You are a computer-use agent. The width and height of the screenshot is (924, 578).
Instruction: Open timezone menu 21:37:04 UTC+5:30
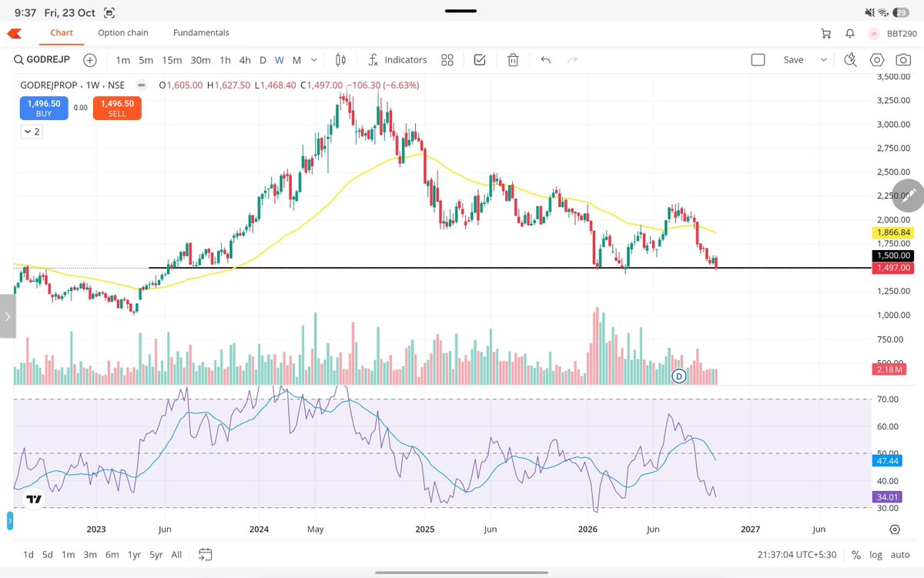pos(798,555)
